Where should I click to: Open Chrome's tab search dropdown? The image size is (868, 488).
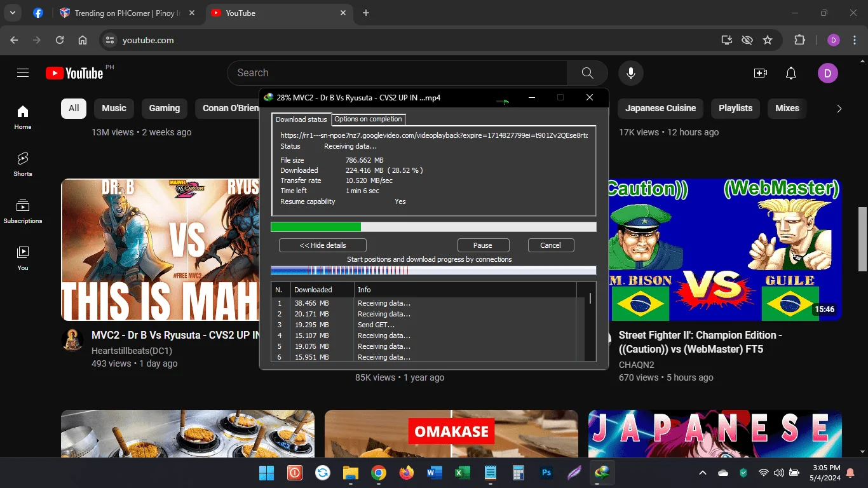pyautogui.click(x=13, y=13)
